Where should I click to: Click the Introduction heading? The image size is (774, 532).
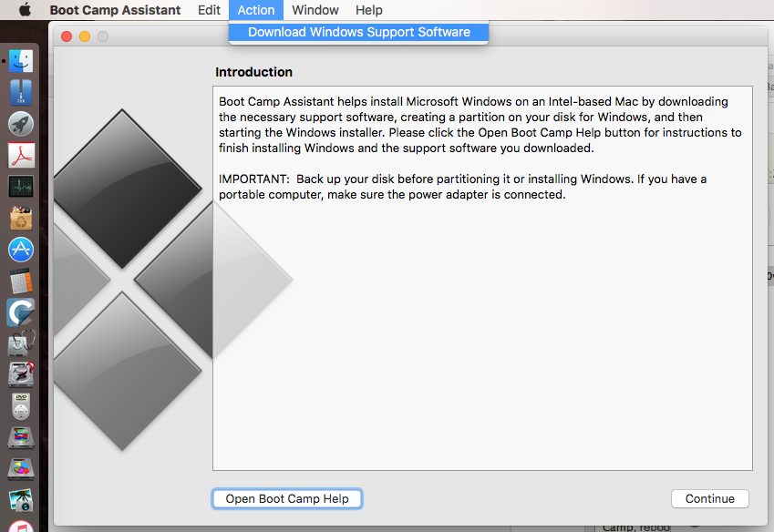point(253,72)
